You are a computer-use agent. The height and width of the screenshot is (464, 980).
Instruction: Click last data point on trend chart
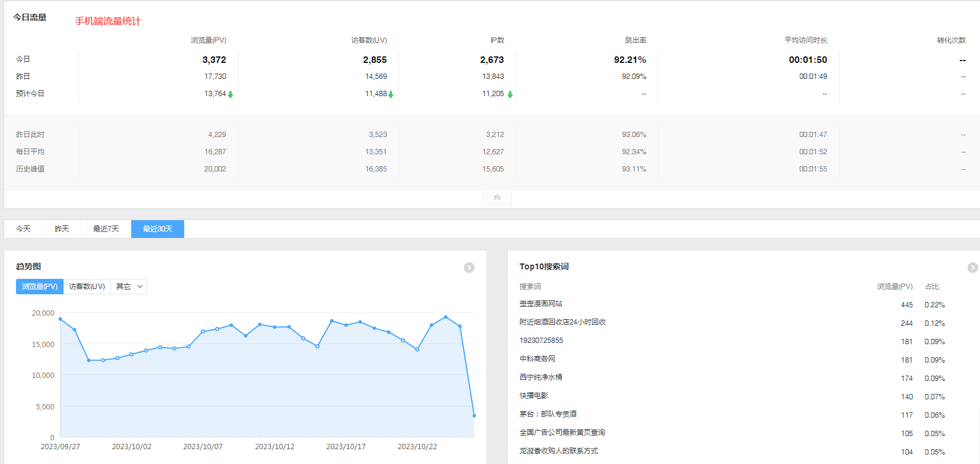click(x=474, y=415)
